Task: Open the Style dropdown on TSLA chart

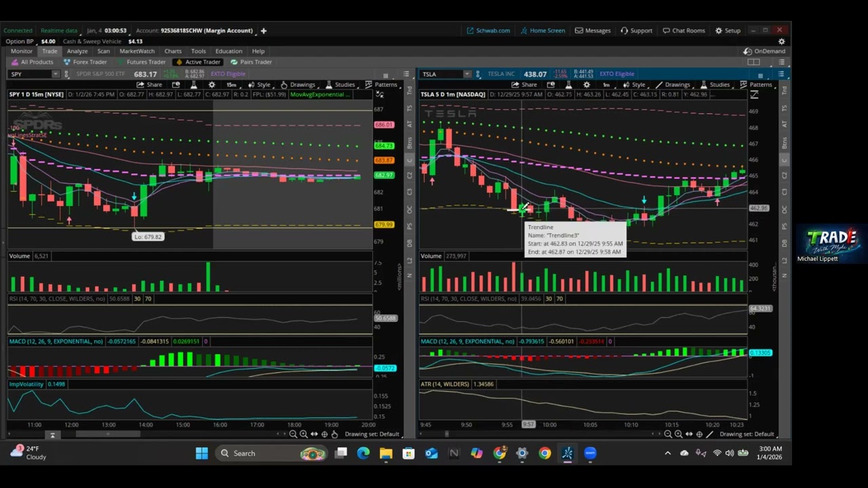Action: tap(634, 85)
